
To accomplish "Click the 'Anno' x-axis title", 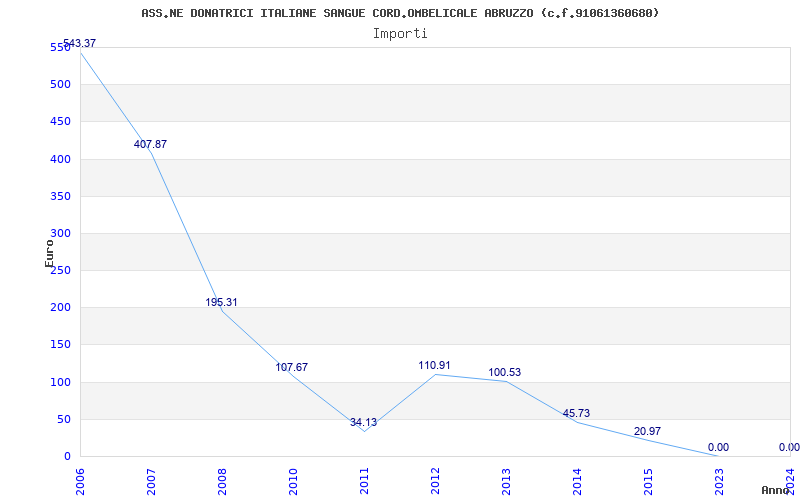I will pyautogui.click(x=775, y=490).
